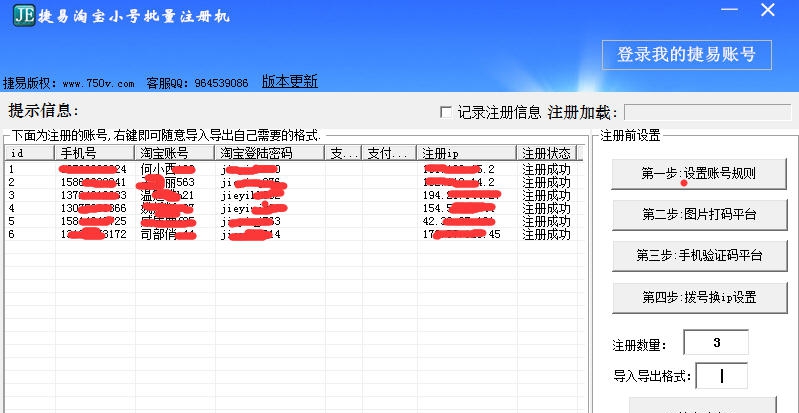The width and height of the screenshot is (799, 413).
Task: Open 第二步:图片打码平台 settings
Action: pyautogui.click(x=699, y=215)
